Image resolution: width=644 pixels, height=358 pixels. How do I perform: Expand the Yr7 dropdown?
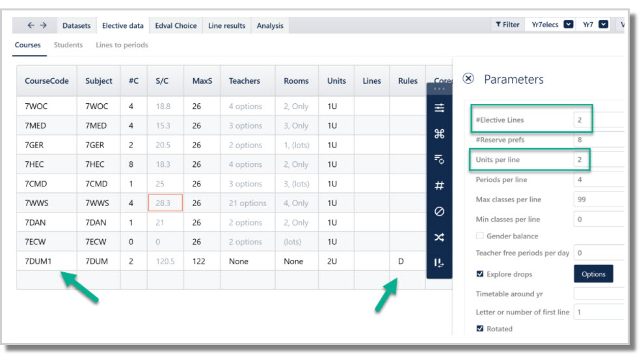point(603,24)
